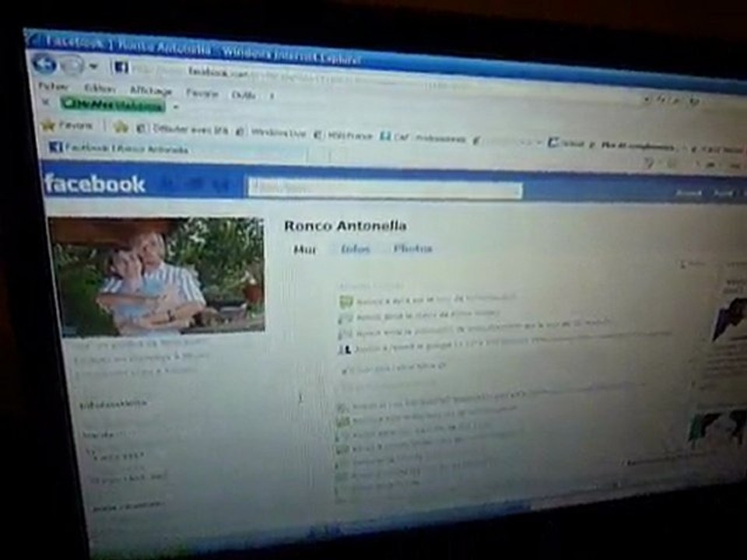Open the upper right sidebar ad image

point(729,317)
